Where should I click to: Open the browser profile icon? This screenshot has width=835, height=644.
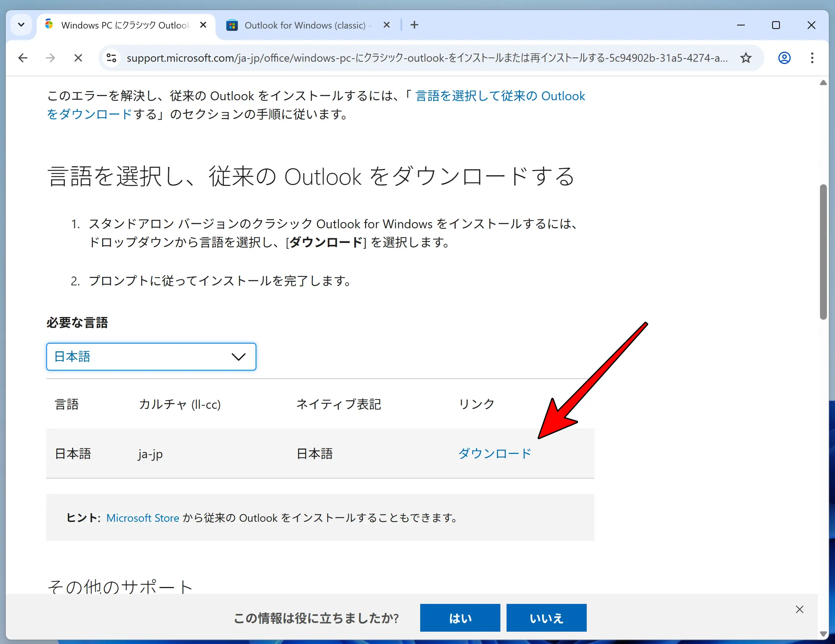tap(784, 58)
